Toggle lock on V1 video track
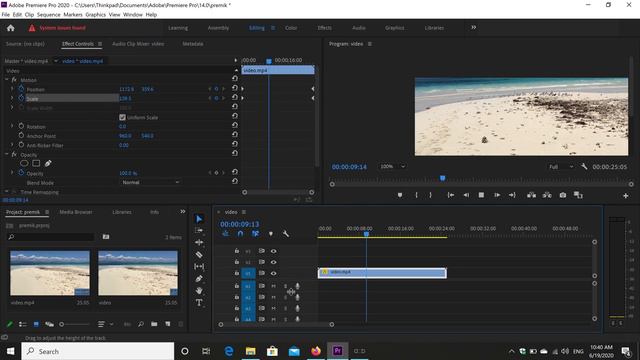This screenshot has width=640, height=360. coord(237,273)
